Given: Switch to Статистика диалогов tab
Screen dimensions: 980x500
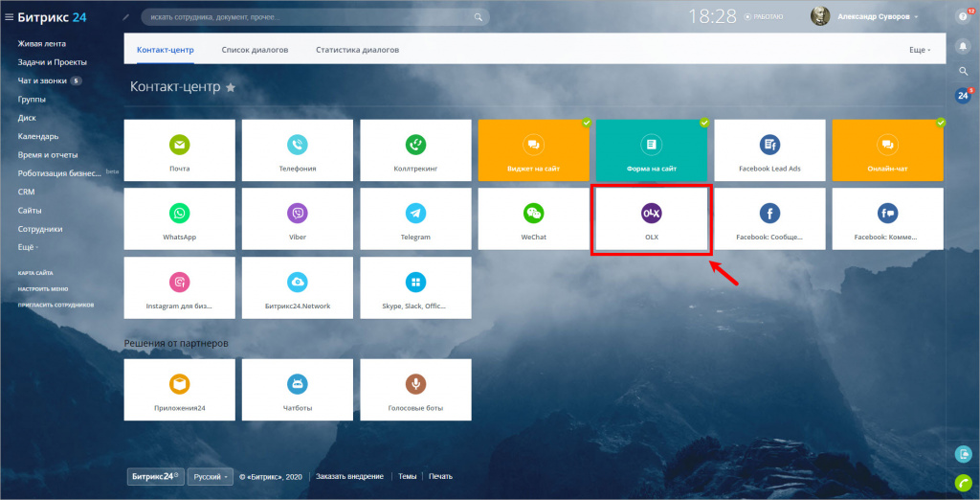Looking at the screenshot, I should (x=358, y=50).
